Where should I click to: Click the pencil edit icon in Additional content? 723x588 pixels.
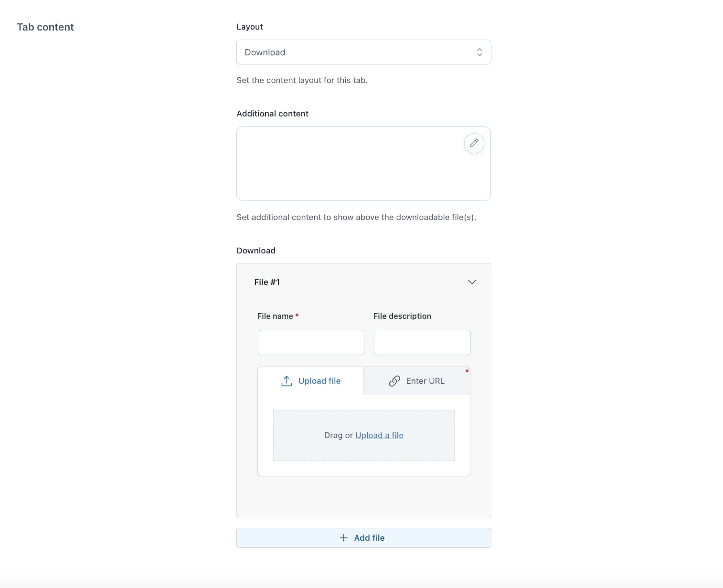tap(474, 143)
